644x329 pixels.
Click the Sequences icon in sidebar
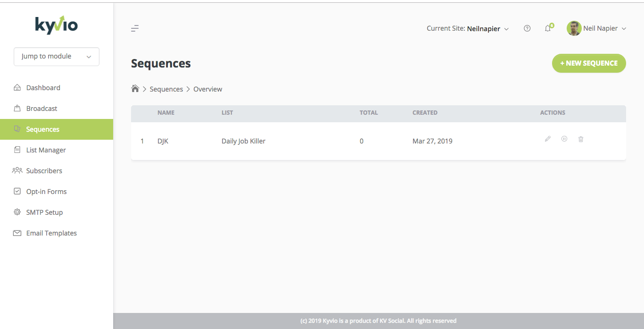pos(17,129)
